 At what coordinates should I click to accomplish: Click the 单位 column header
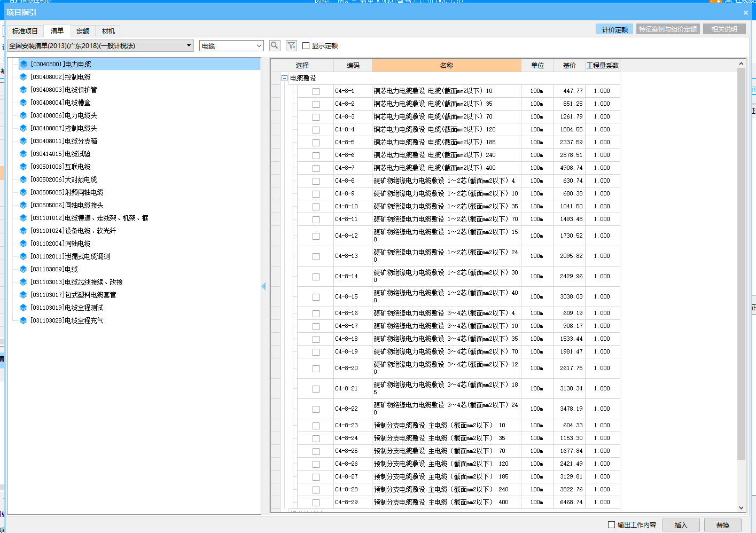point(537,65)
